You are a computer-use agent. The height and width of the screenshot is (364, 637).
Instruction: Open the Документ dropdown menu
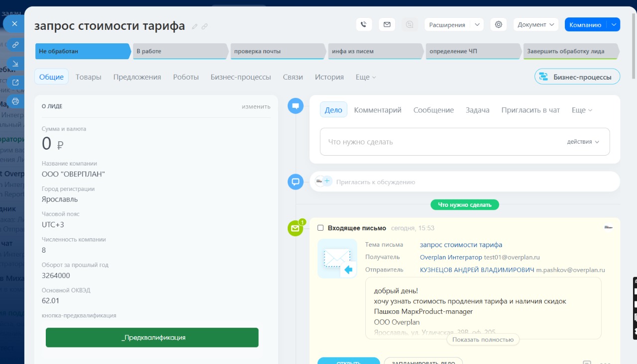(535, 24)
